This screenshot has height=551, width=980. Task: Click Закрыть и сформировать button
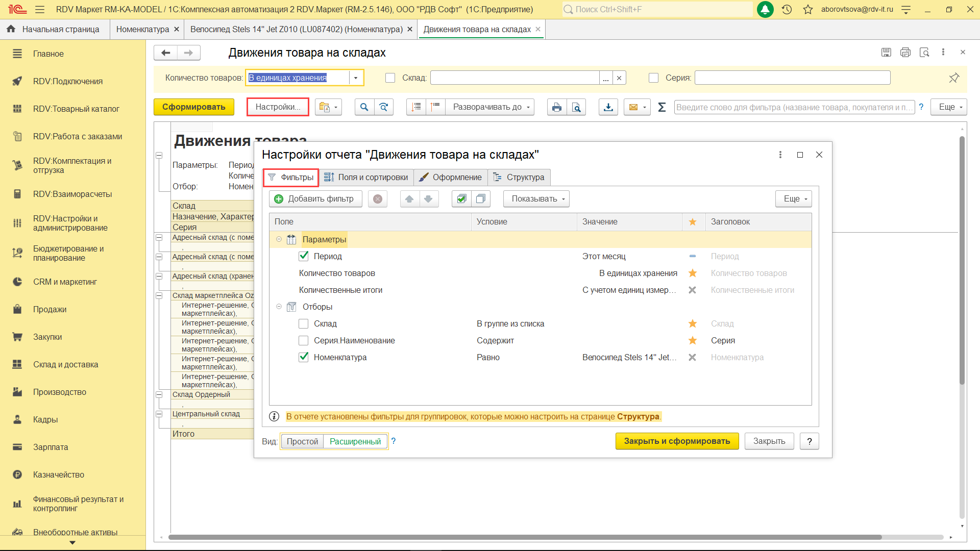point(677,441)
